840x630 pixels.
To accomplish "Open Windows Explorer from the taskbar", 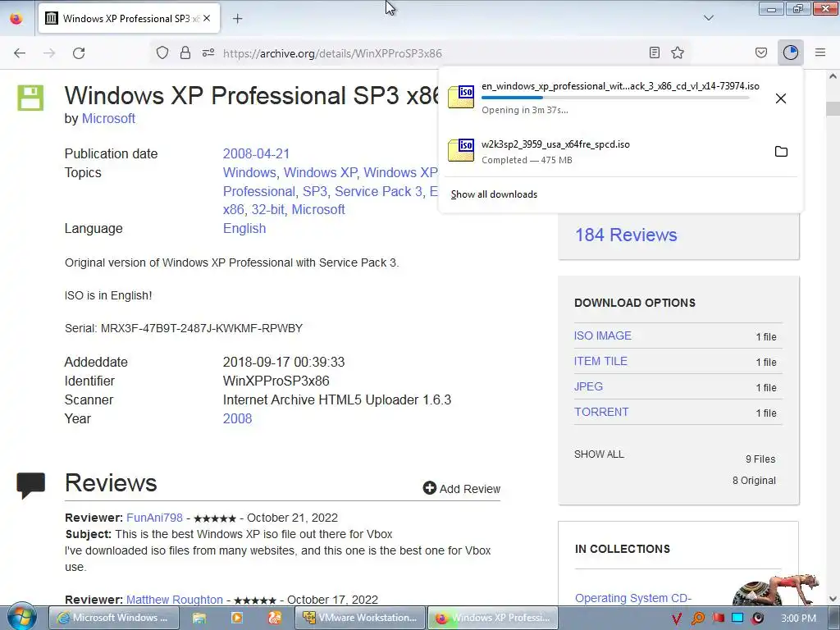I will [x=199, y=618].
